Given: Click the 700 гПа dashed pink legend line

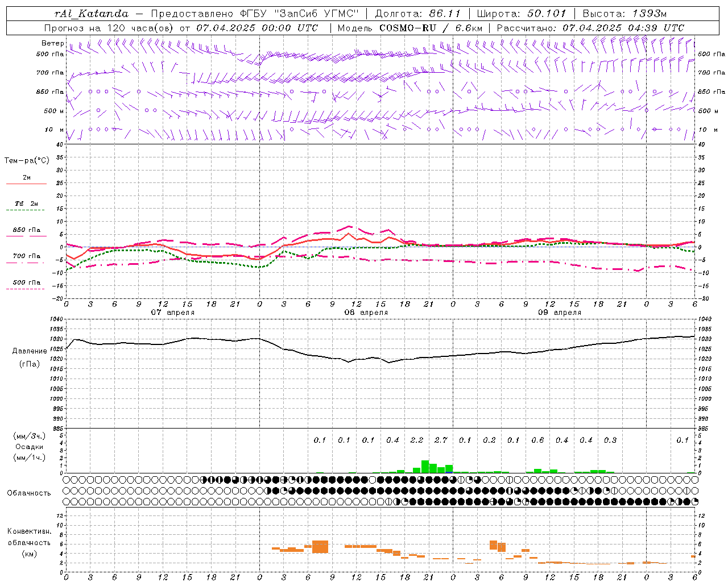Looking at the screenshot, I should tap(26, 263).
